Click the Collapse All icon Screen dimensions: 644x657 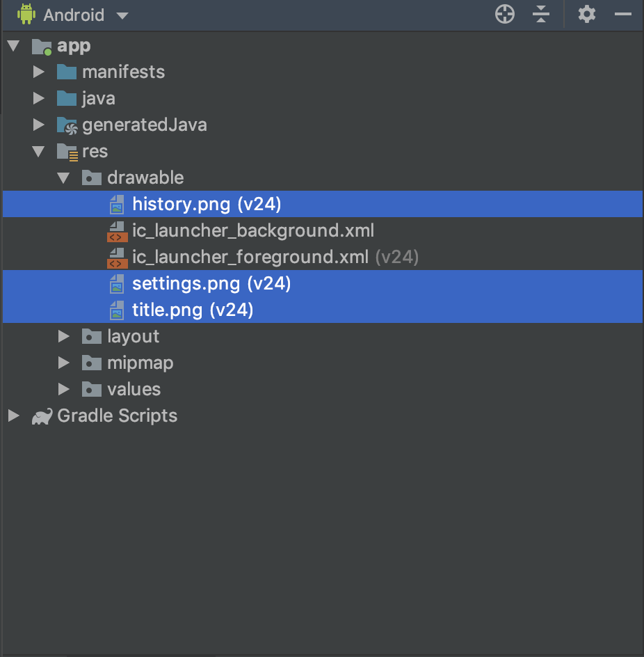[541, 15]
